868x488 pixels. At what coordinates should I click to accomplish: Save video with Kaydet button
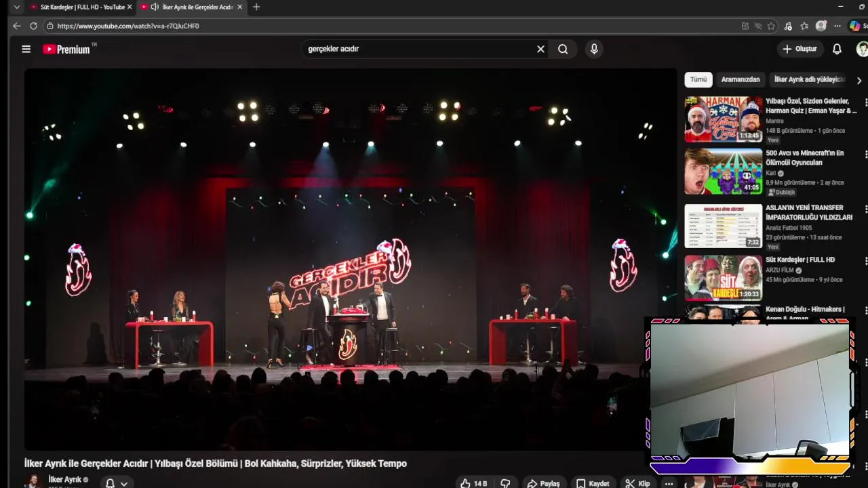tap(593, 483)
